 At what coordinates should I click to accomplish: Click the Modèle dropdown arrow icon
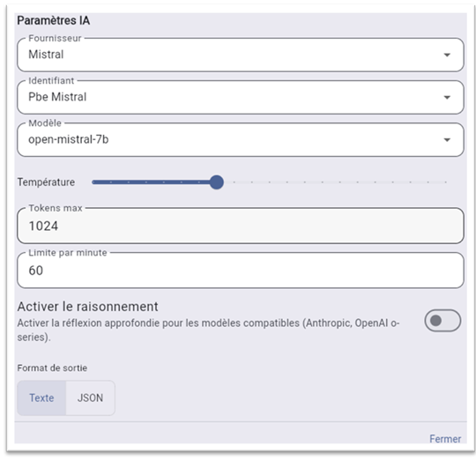click(447, 140)
